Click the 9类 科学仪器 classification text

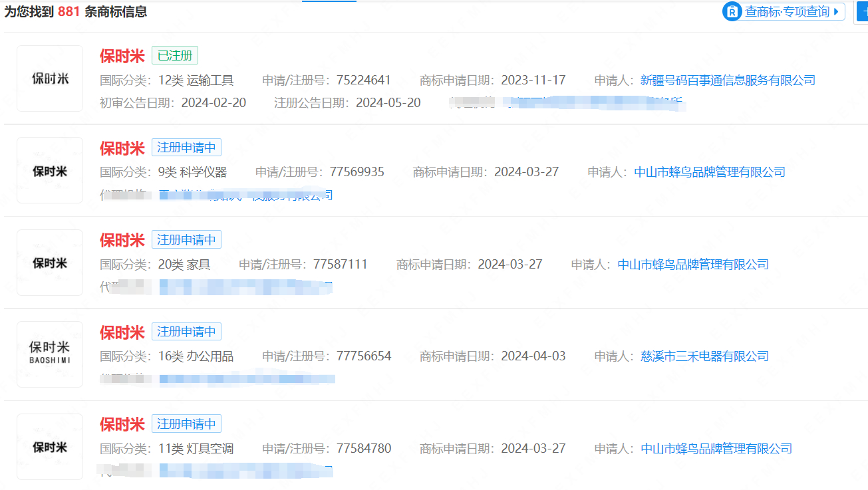tap(192, 172)
